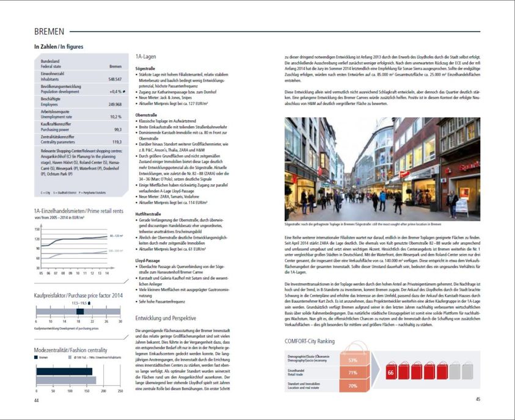Click the dark Bremen bar in fashion centrality chart
Screen dimensions: 515x420
(x=64, y=371)
